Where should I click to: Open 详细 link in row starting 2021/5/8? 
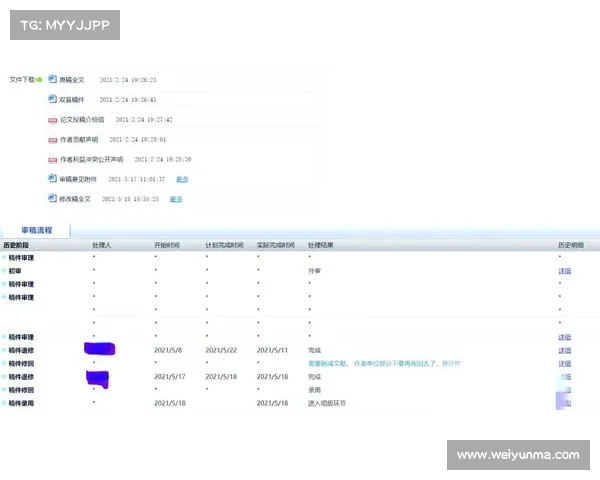pyautogui.click(x=565, y=350)
